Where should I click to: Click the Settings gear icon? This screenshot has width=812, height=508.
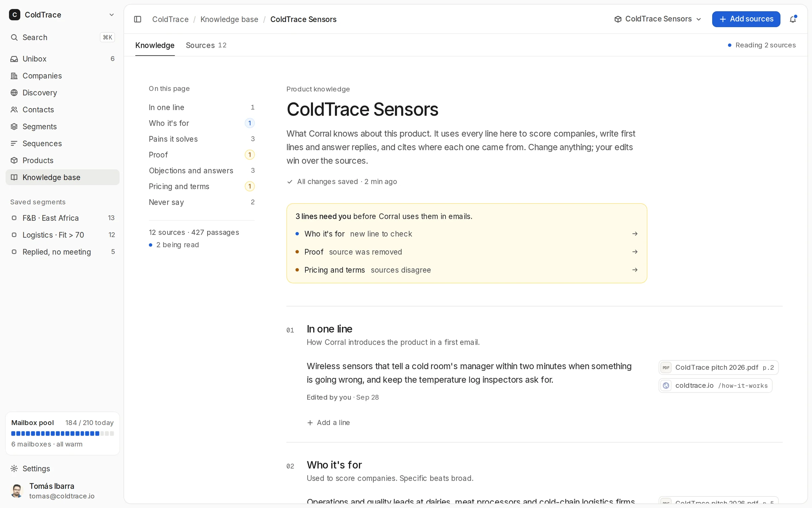point(14,469)
